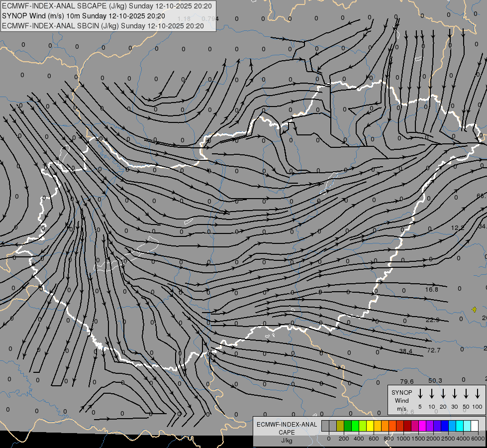Screen dimensions: 487x448
Task: Select the dark green CAPE legend swatch
Action: 348,426
